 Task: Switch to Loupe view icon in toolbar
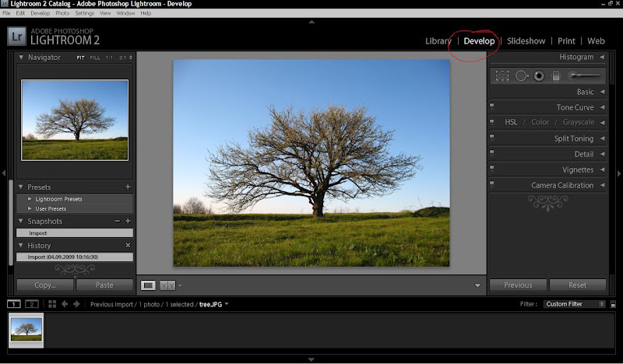(x=149, y=285)
